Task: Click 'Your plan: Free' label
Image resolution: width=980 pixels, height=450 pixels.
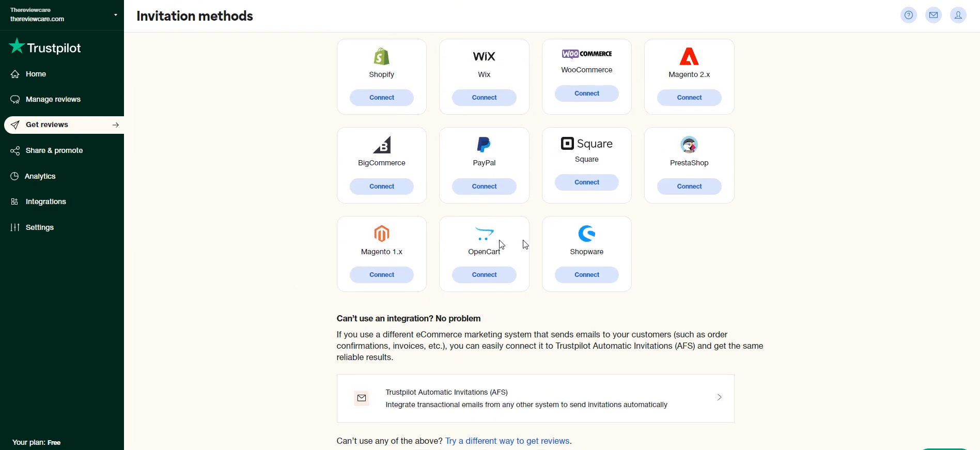Action: click(37, 443)
